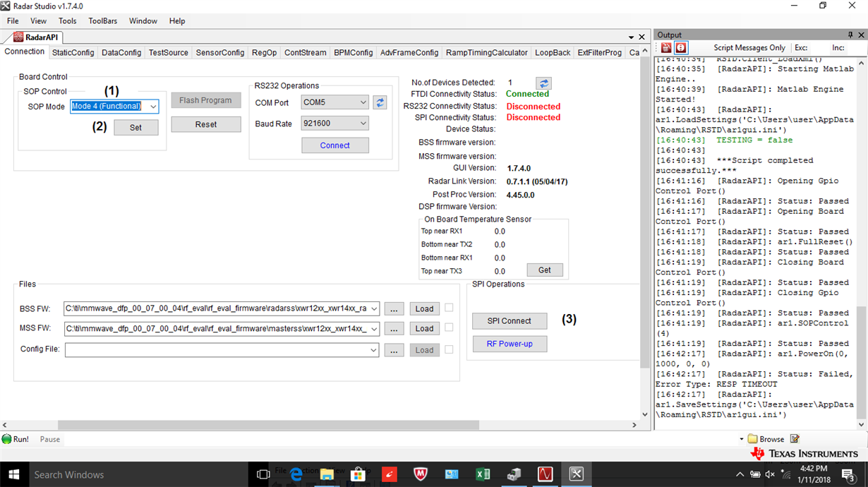Image resolution: width=868 pixels, height=487 pixels.
Task: Browse for a script file
Action: [766, 439]
